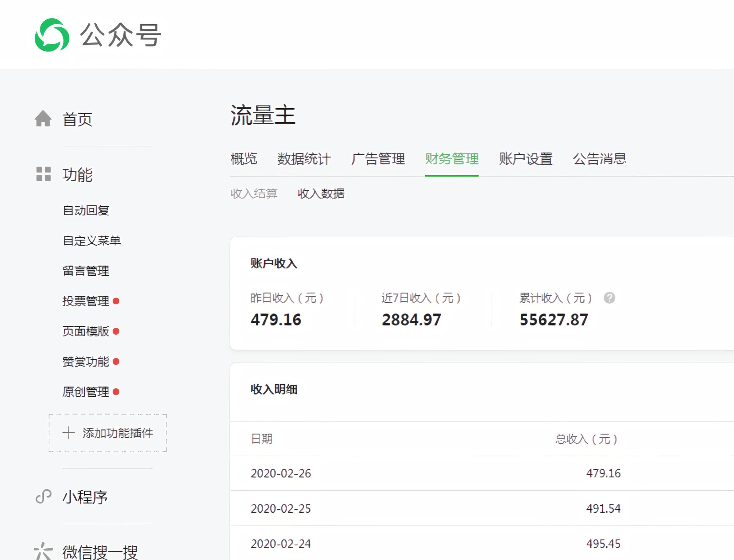
Task: Switch to the 广告管理 tab
Action: (x=378, y=159)
